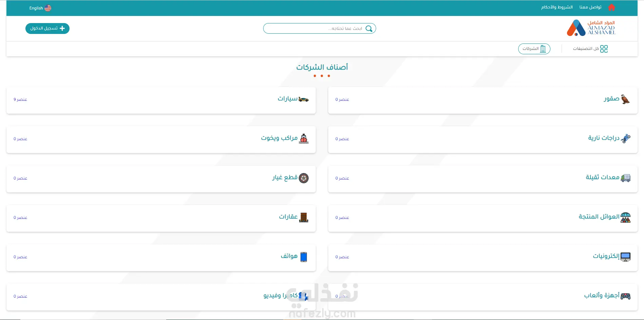Select the monitor icon for إلكترونيات

625,257
